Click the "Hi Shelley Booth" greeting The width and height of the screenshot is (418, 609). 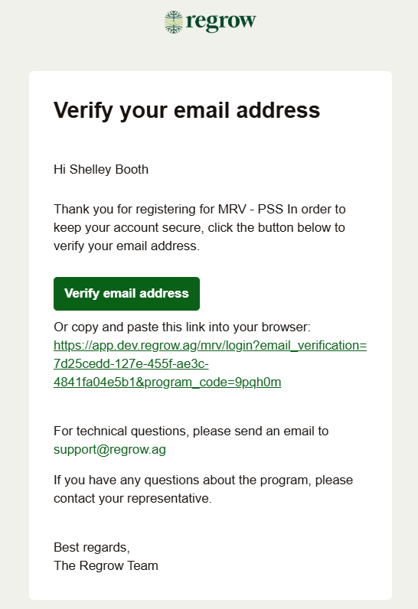(x=101, y=169)
